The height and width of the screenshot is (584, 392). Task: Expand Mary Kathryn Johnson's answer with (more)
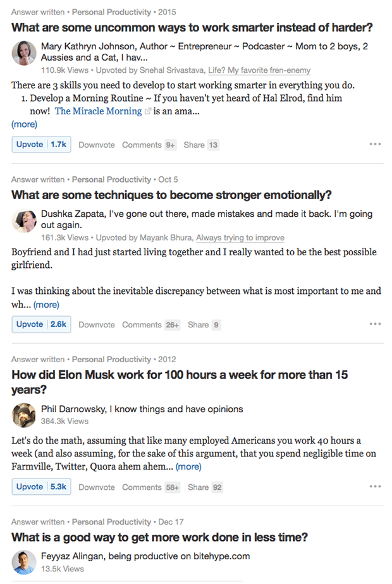point(24,125)
